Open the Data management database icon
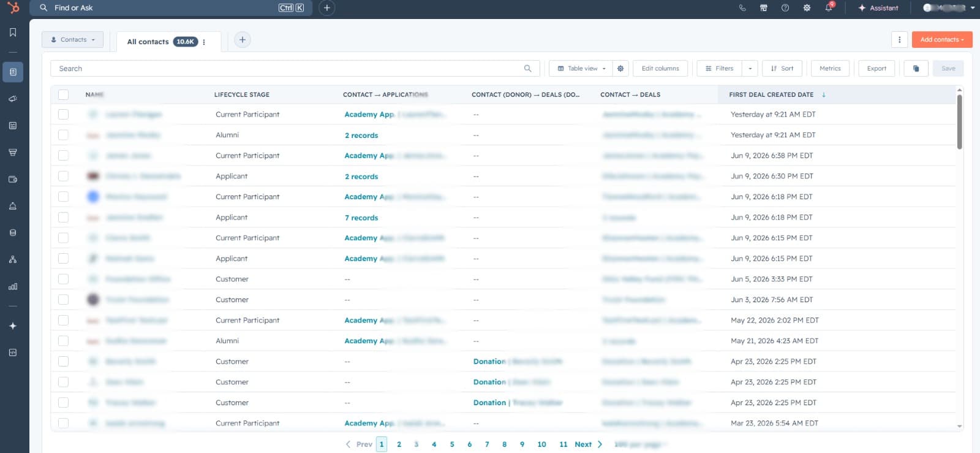The image size is (980, 453). pos(13,233)
